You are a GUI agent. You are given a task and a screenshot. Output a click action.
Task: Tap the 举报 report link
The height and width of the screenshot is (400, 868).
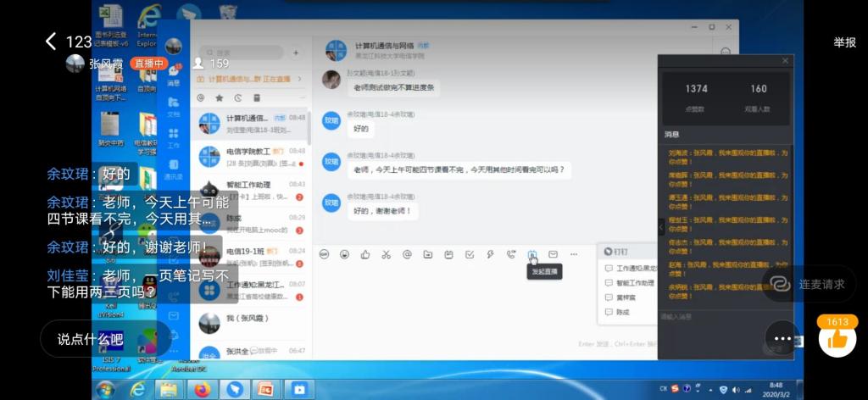tap(844, 42)
